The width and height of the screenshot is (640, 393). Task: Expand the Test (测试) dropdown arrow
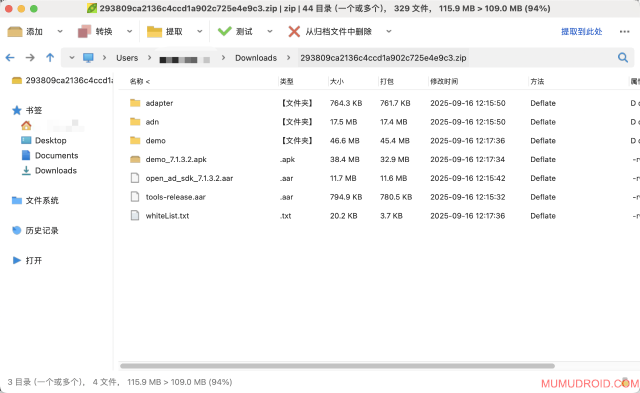pos(270,31)
